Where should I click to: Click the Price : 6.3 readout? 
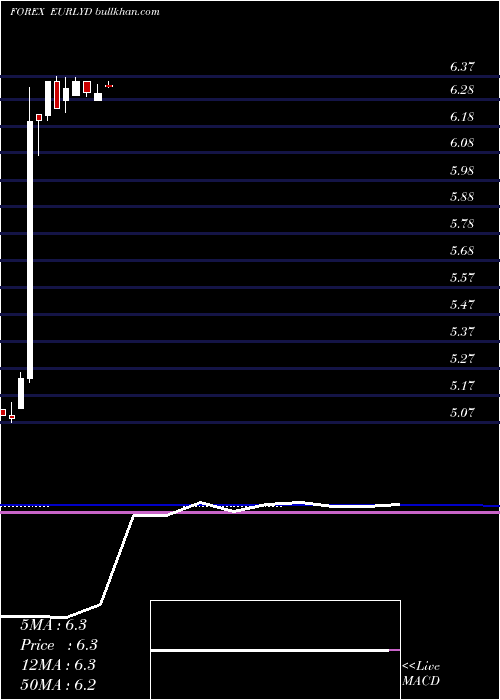pyautogui.click(x=59, y=645)
